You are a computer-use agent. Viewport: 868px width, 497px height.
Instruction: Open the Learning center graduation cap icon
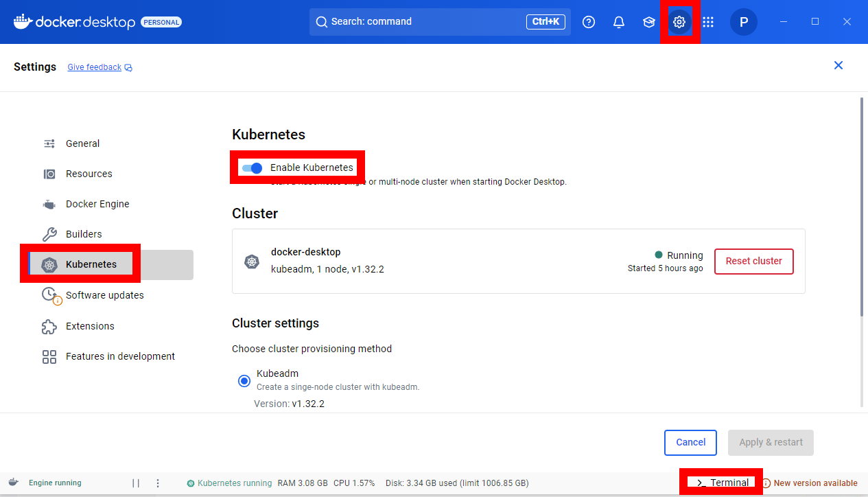[649, 22]
